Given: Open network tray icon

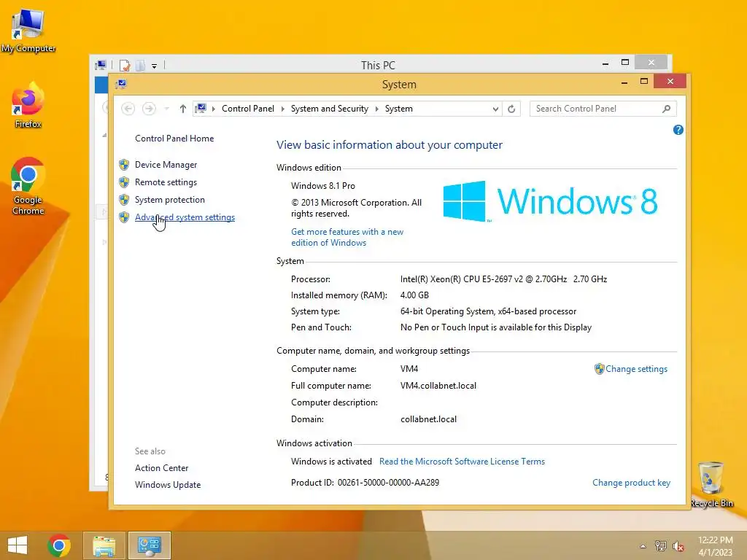Looking at the screenshot, I should pyautogui.click(x=660, y=545).
